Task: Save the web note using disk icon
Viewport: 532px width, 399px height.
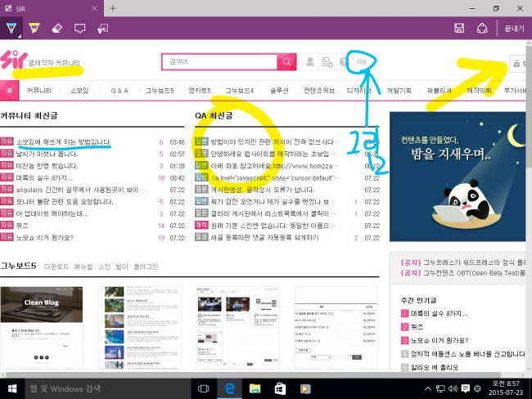Action: pos(459,27)
